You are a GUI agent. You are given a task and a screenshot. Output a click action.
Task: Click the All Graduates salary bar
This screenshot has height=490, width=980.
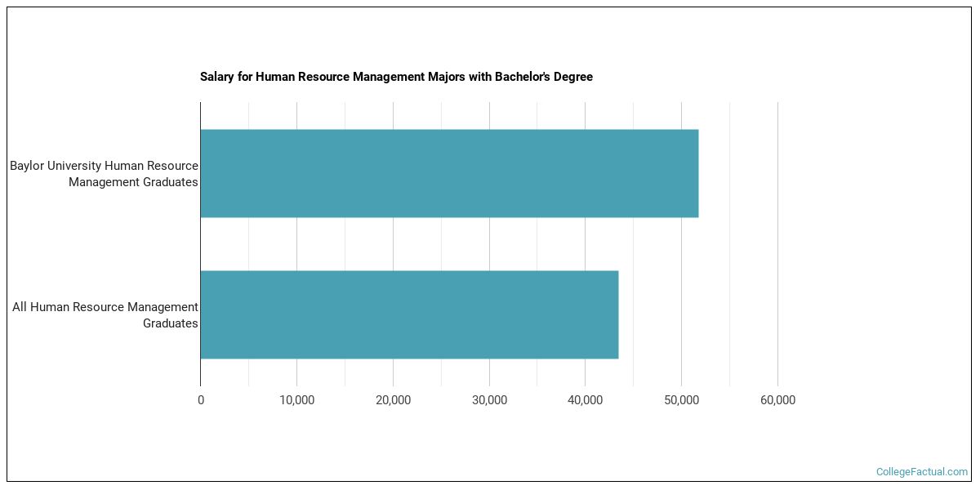click(x=408, y=314)
